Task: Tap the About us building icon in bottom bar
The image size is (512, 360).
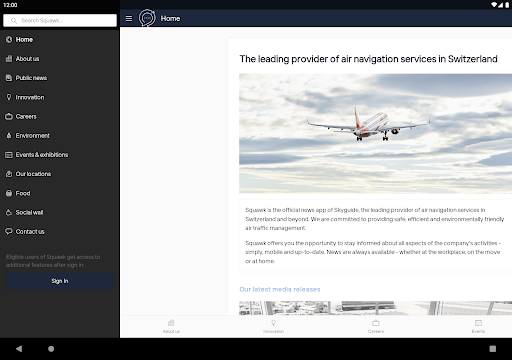Action: (x=171, y=323)
